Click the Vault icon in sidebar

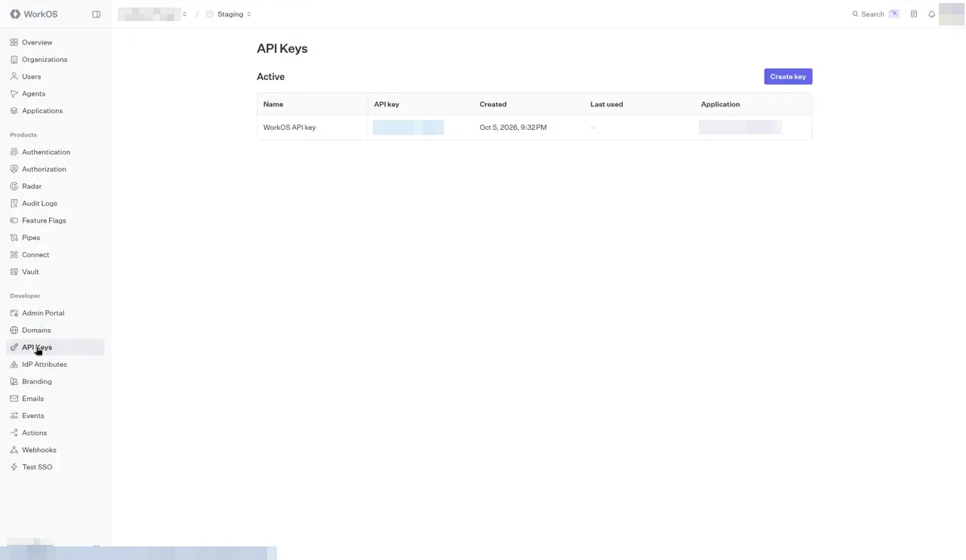(x=14, y=272)
